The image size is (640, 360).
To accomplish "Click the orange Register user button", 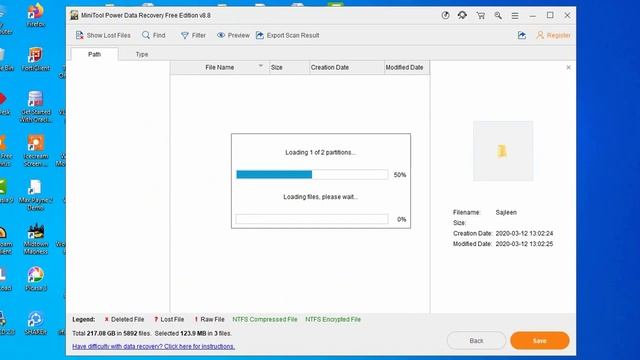I will pos(553,36).
